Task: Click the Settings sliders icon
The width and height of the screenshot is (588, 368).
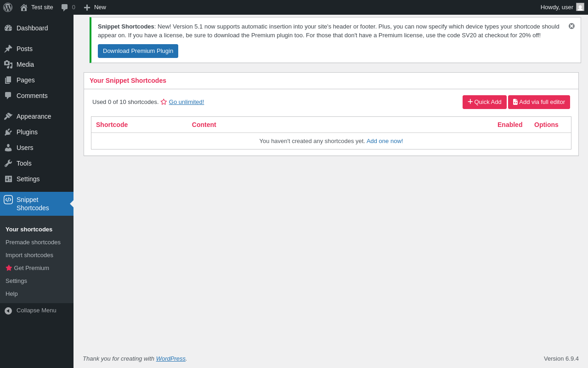Action: pos(8,179)
